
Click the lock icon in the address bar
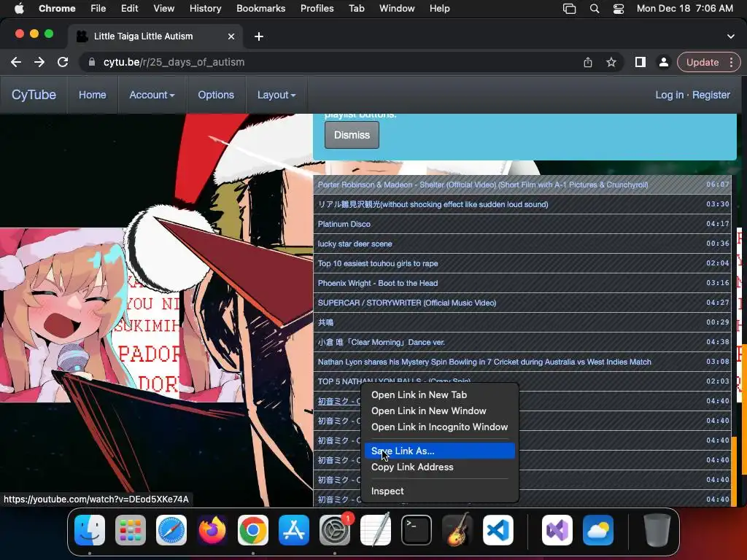tap(92, 63)
